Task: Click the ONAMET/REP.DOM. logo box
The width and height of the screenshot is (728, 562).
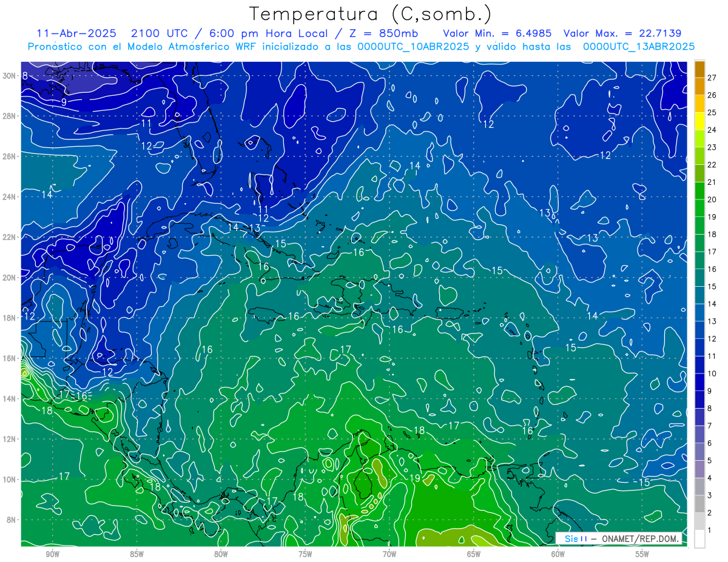Action: pos(619,539)
